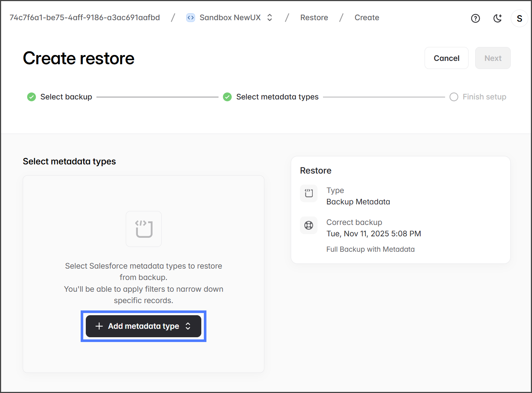This screenshot has height=393, width=532.
Task: Open the Create breadcrumb item
Action: (x=367, y=18)
